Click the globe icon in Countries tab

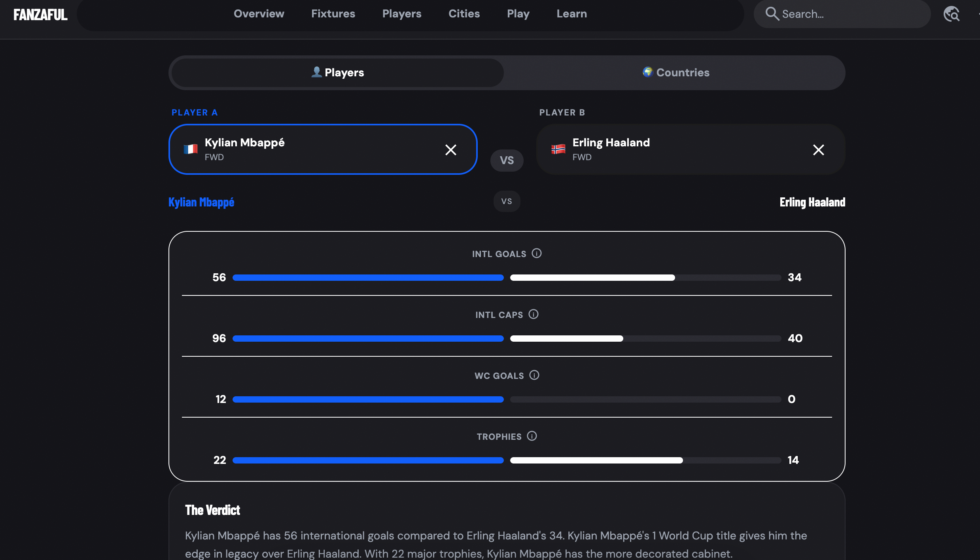click(x=647, y=72)
